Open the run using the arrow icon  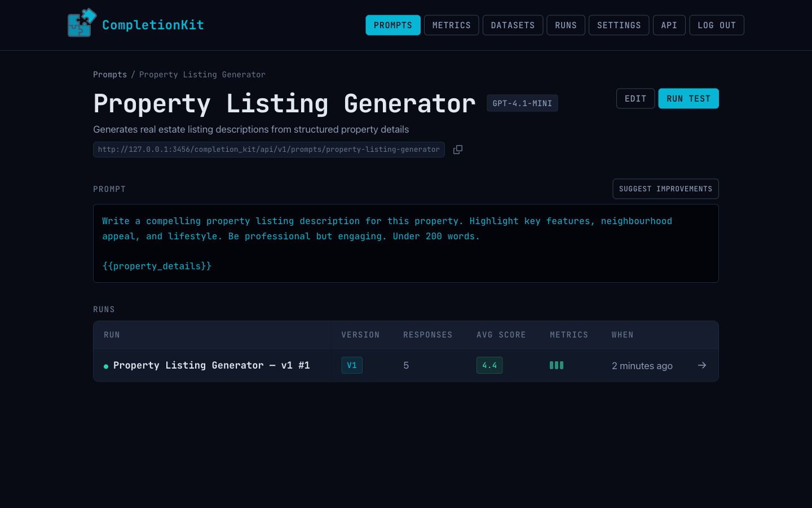pyautogui.click(x=702, y=365)
